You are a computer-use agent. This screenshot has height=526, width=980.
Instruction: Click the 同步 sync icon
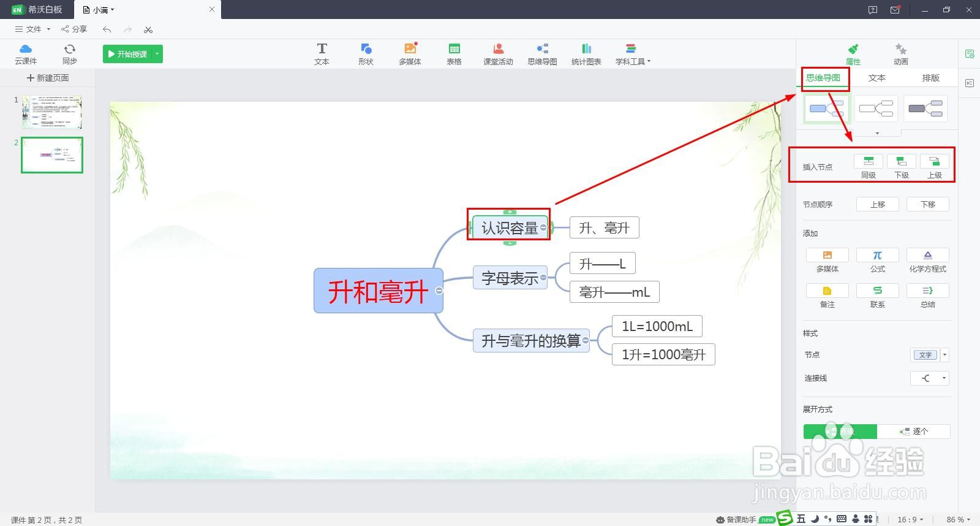click(x=69, y=54)
